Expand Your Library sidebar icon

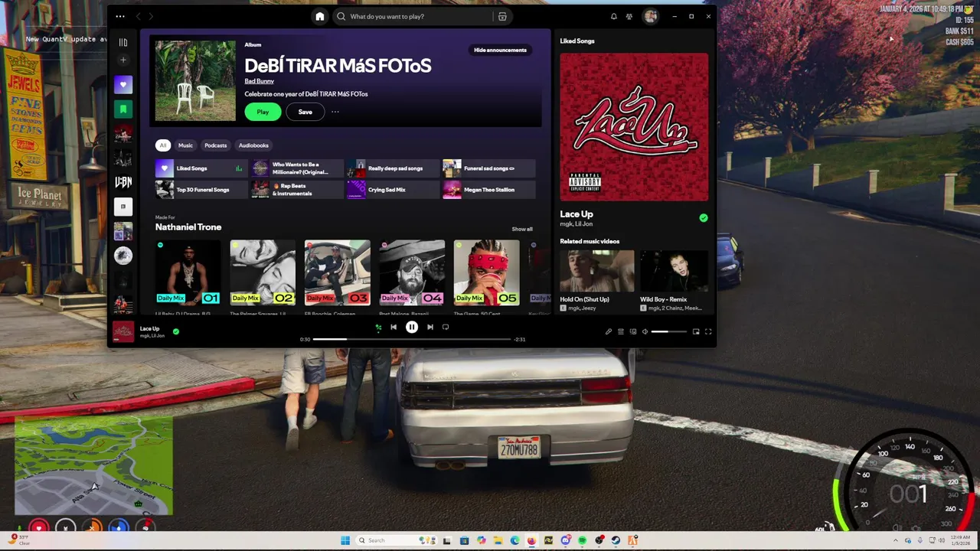[123, 42]
